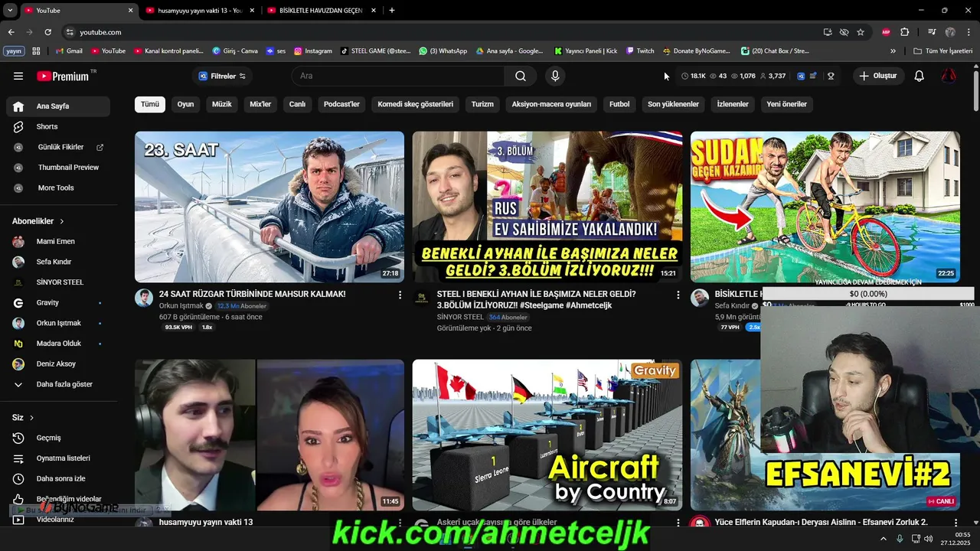980x551 pixels.
Task: Open Daha sonra izle in sidebar
Action: pyautogui.click(x=58, y=478)
